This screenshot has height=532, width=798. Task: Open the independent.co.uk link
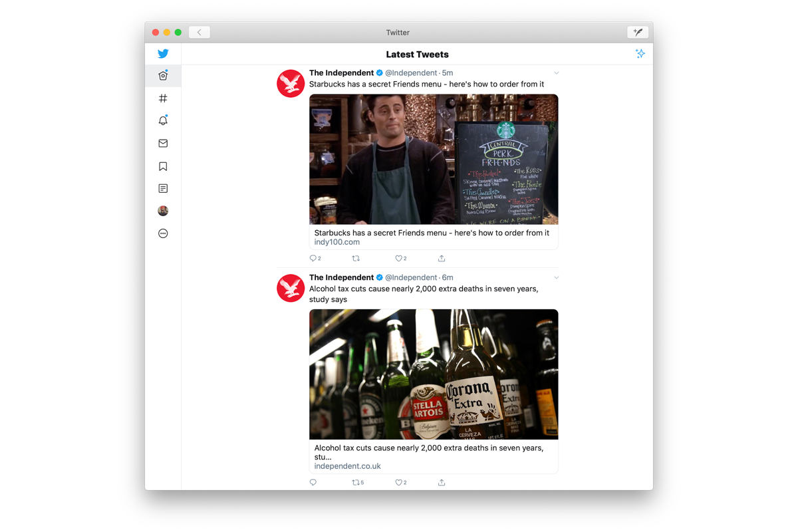pyautogui.click(x=348, y=466)
